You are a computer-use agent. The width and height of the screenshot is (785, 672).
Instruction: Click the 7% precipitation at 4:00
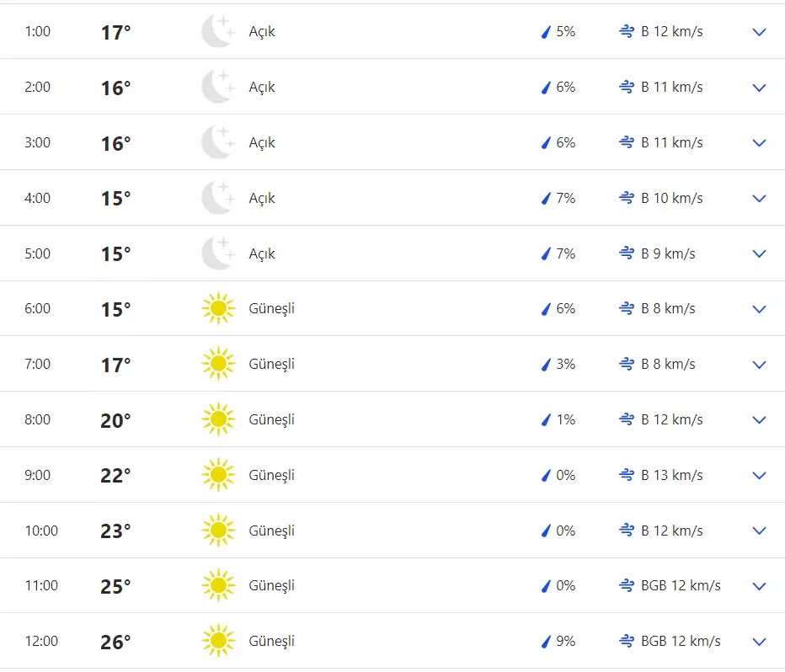tap(565, 199)
